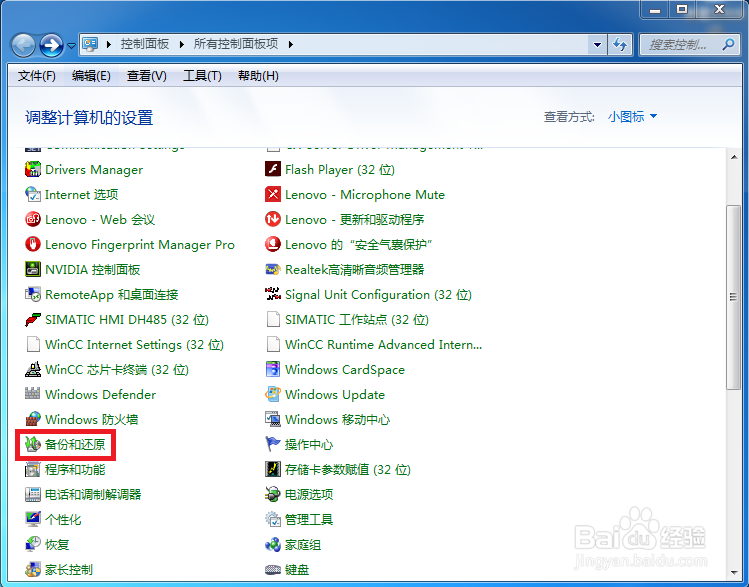This screenshot has width=749, height=587.
Task: Open the WinCC Internet Settings (32 位) link
Action: point(134,344)
